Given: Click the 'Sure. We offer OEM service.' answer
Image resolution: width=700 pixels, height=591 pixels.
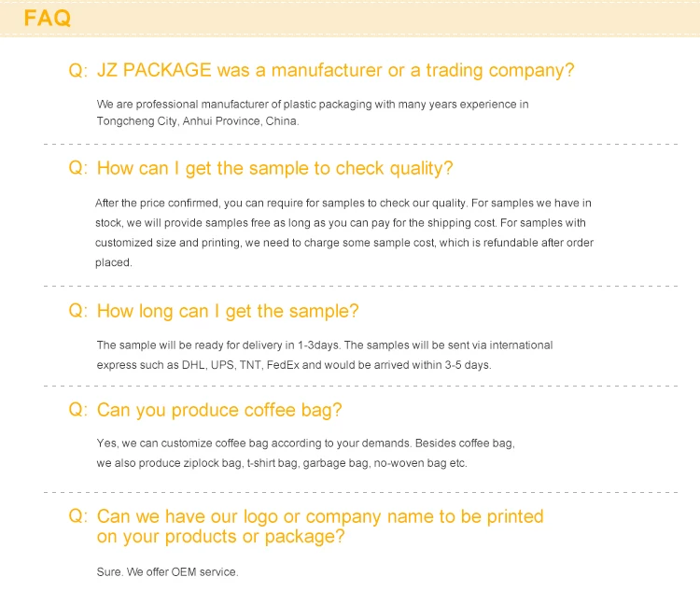Looking at the screenshot, I should [167, 571].
